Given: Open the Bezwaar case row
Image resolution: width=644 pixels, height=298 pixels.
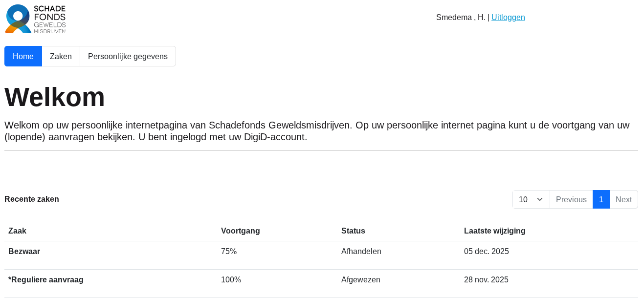Looking at the screenshot, I should pos(24,252).
